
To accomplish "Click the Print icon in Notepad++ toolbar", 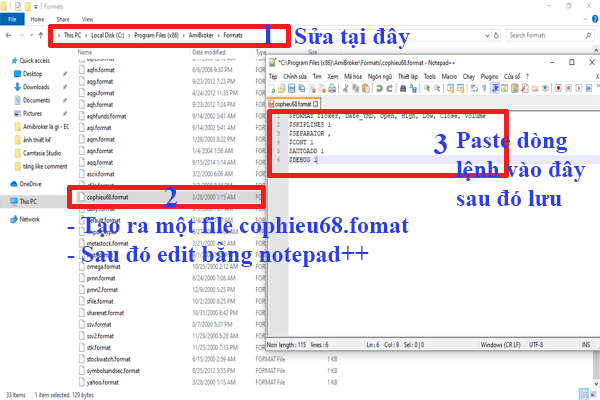I will coord(332,88).
